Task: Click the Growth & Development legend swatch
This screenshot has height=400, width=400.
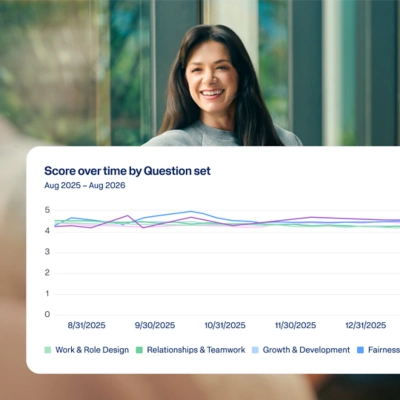Action: point(255,350)
